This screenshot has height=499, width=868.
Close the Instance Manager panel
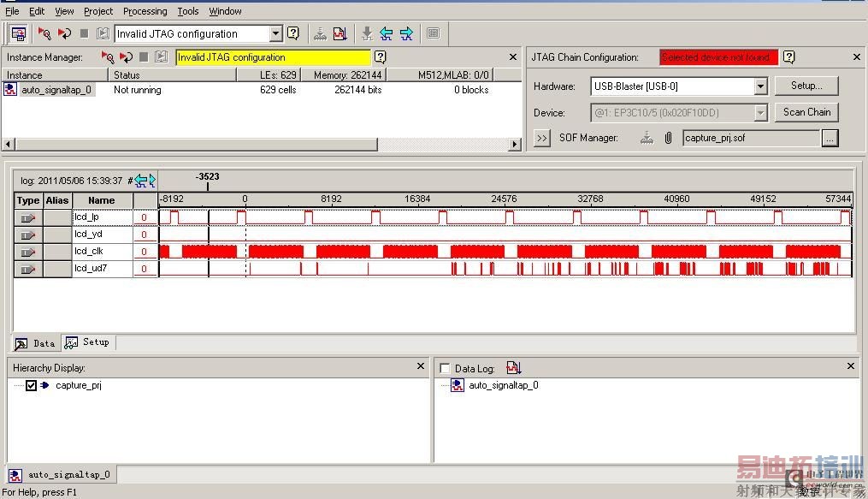(513, 57)
